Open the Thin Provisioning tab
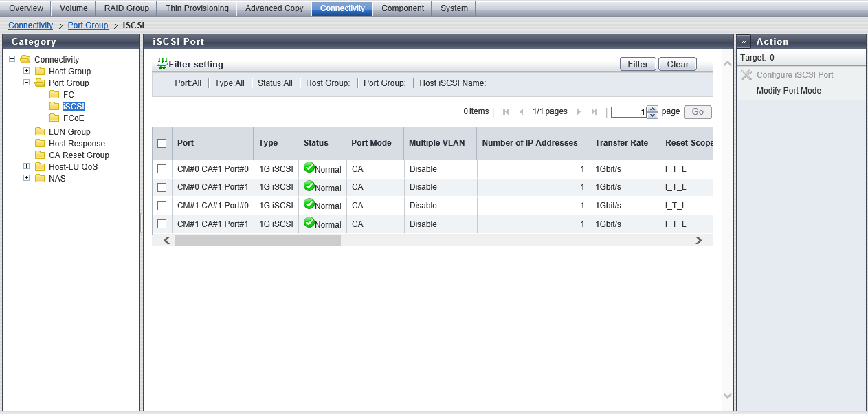Image resolution: width=868 pixels, height=414 pixels. [x=197, y=8]
